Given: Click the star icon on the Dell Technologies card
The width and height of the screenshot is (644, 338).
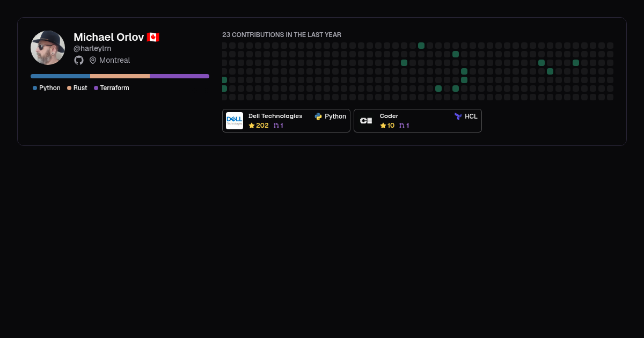Looking at the screenshot, I should point(252,126).
